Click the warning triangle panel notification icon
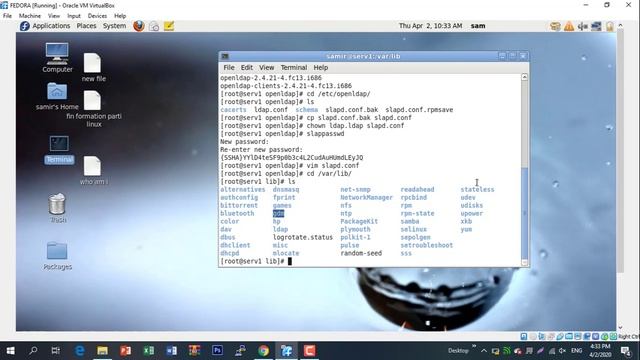Image resolution: width=640 pixels, height=360 pixels. (569, 26)
